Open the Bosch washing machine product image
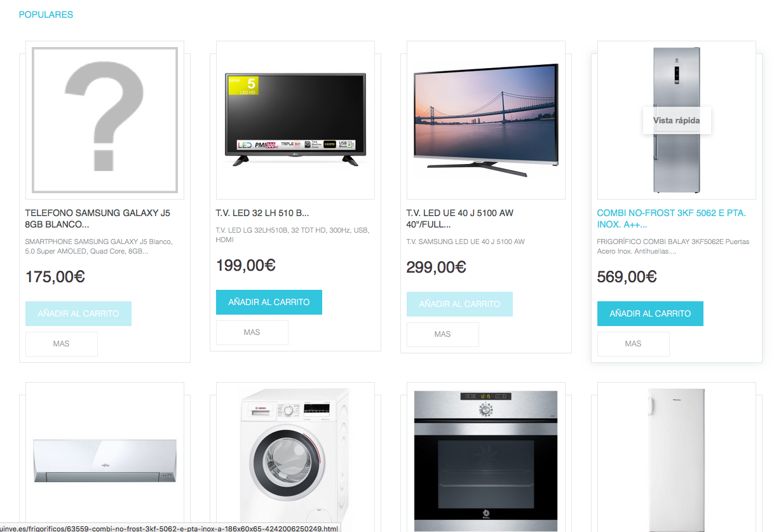 [x=295, y=458]
